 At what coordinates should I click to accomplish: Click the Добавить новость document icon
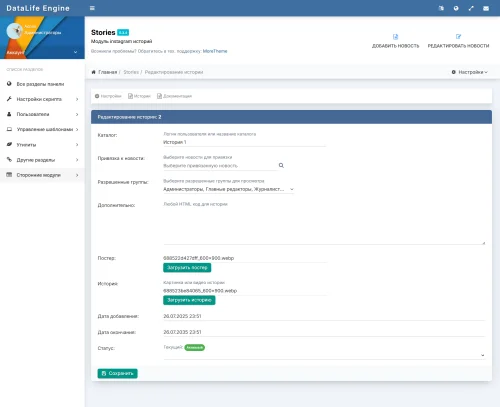(x=395, y=37)
